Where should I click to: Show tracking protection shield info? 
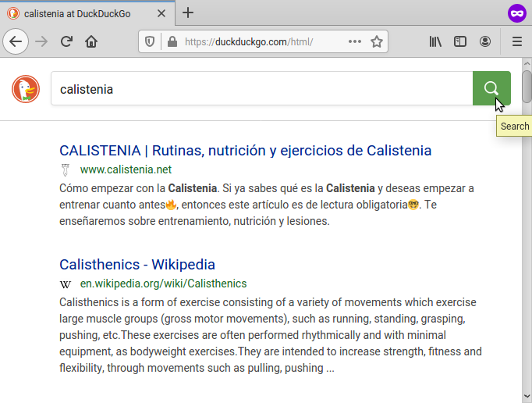(x=154, y=42)
